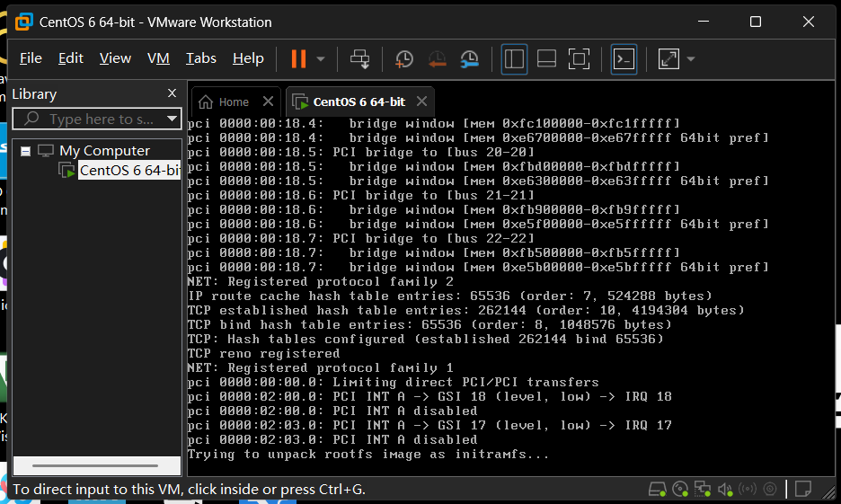
Task: Enter full screen mode
Action: pyautogui.click(x=579, y=59)
